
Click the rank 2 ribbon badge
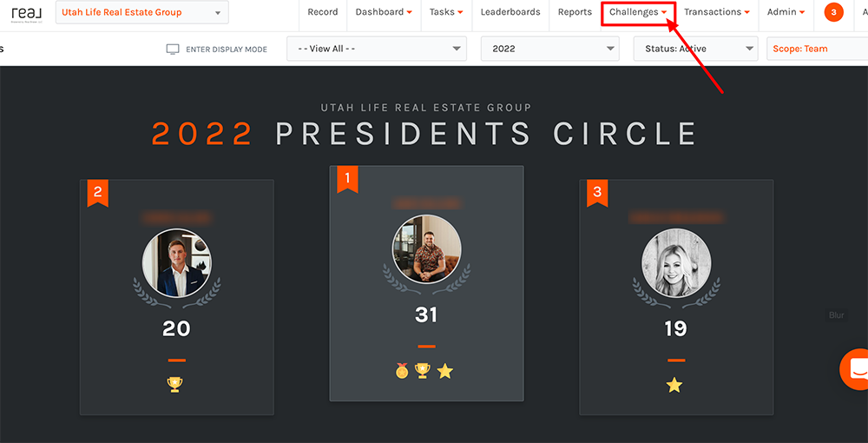[x=98, y=194]
